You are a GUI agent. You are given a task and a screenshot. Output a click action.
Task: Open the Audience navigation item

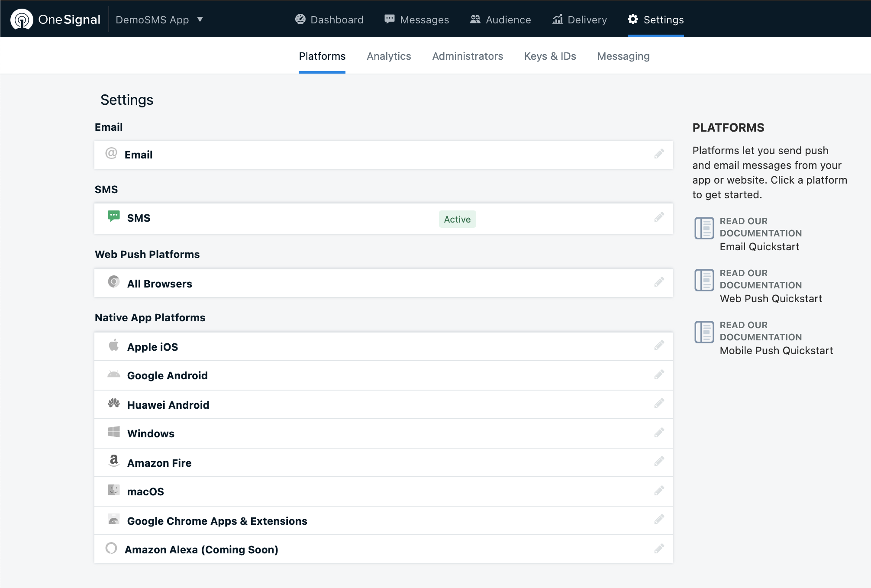pos(500,19)
